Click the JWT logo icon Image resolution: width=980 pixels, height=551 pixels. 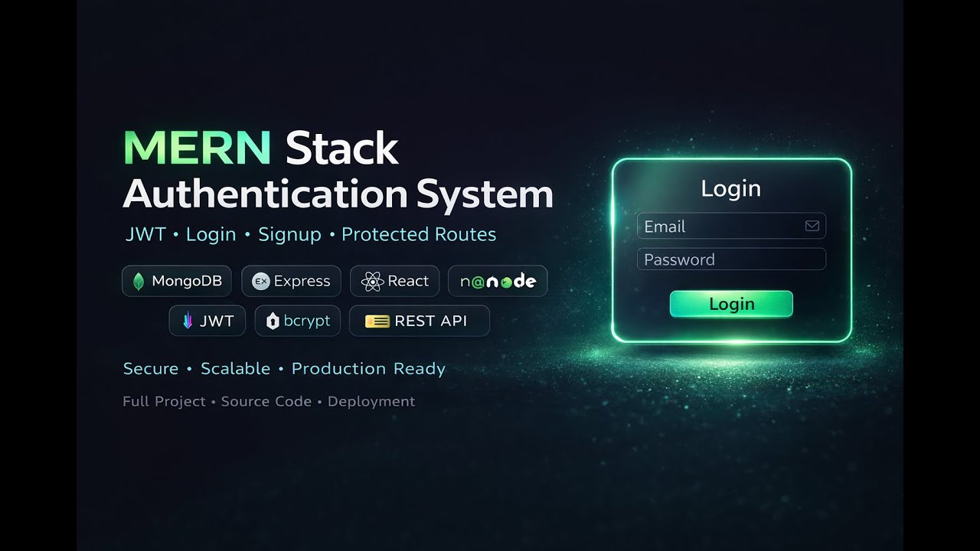188,321
